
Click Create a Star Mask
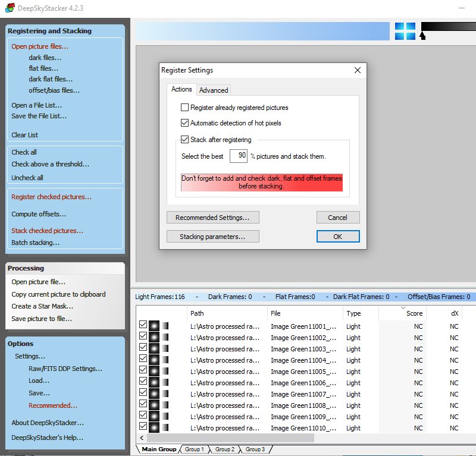point(42,306)
